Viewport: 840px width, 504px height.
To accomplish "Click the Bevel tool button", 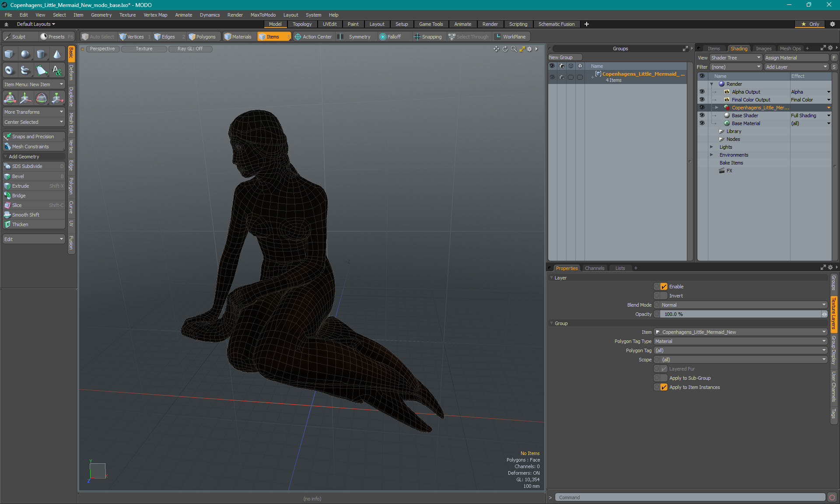I will coord(34,176).
